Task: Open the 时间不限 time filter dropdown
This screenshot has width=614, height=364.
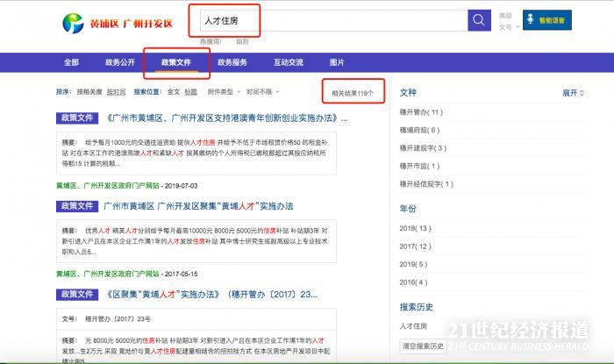Action: coord(262,91)
